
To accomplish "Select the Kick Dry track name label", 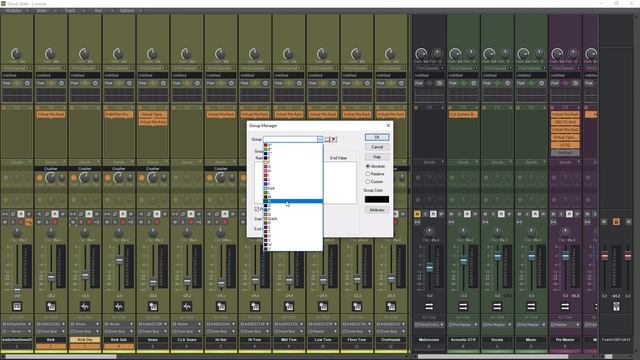I will point(85,340).
